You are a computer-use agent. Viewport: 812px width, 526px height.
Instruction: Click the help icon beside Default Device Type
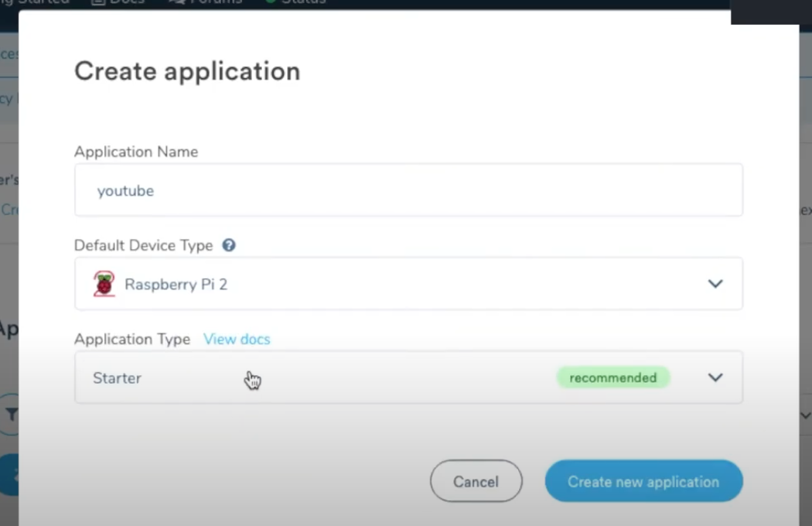(x=229, y=245)
